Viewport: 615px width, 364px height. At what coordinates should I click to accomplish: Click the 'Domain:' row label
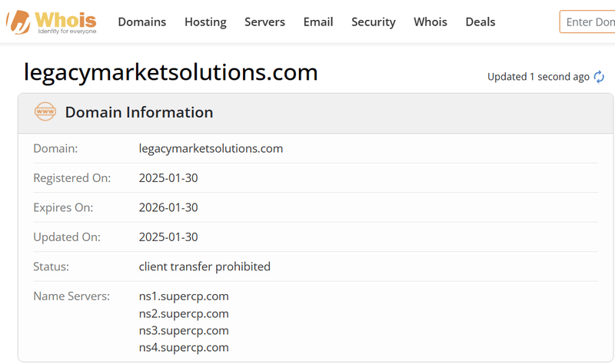click(55, 148)
